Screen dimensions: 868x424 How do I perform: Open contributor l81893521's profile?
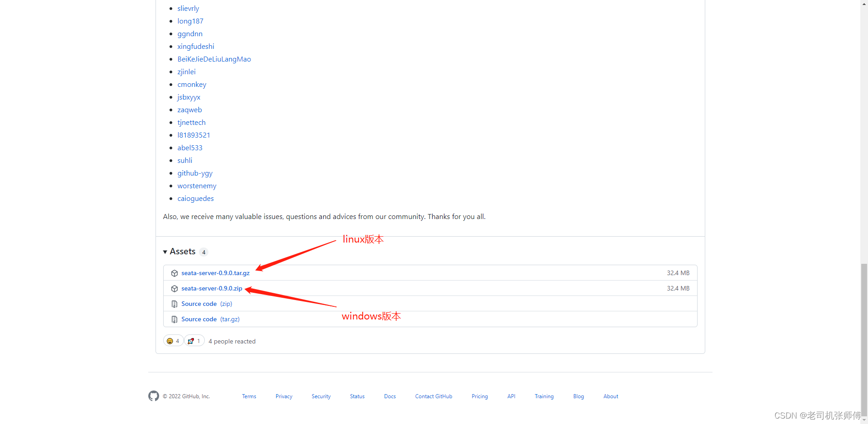[193, 135]
